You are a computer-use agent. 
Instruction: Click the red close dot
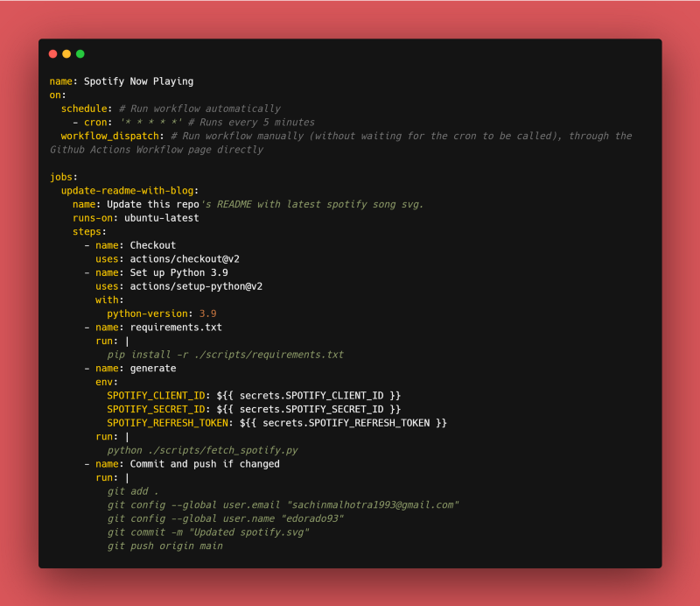52,54
